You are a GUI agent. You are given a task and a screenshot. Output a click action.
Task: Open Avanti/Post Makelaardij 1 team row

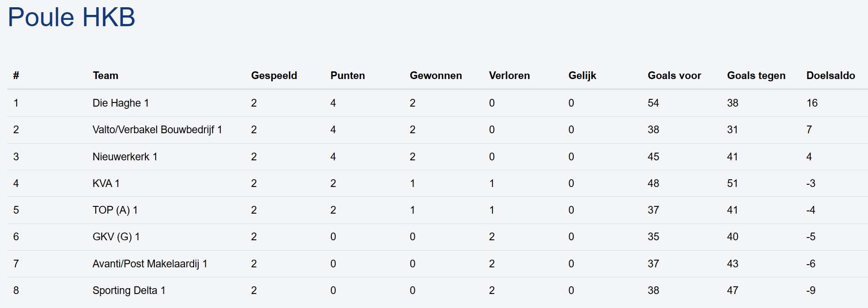[149, 264]
